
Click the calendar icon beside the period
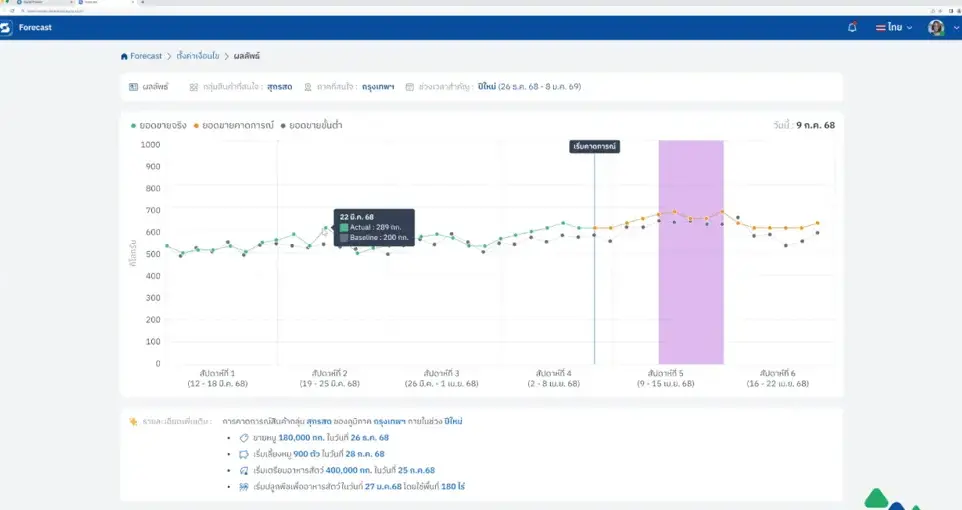pos(409,87)
